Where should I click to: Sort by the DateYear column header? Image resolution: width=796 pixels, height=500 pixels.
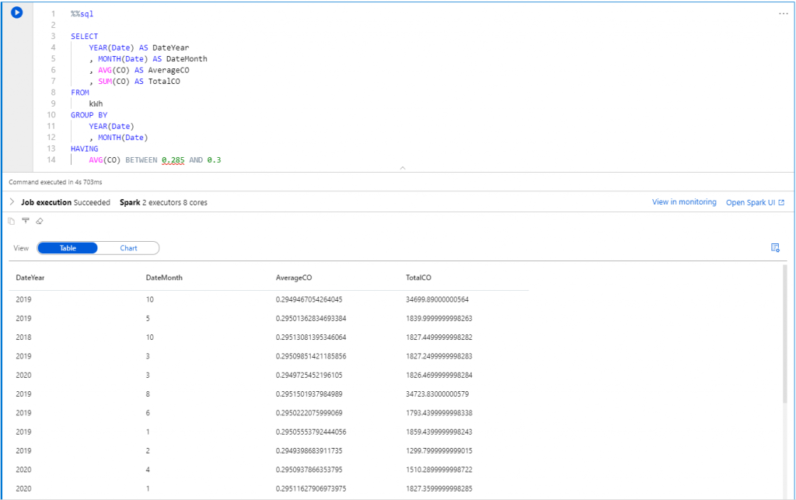coord(30,278)
